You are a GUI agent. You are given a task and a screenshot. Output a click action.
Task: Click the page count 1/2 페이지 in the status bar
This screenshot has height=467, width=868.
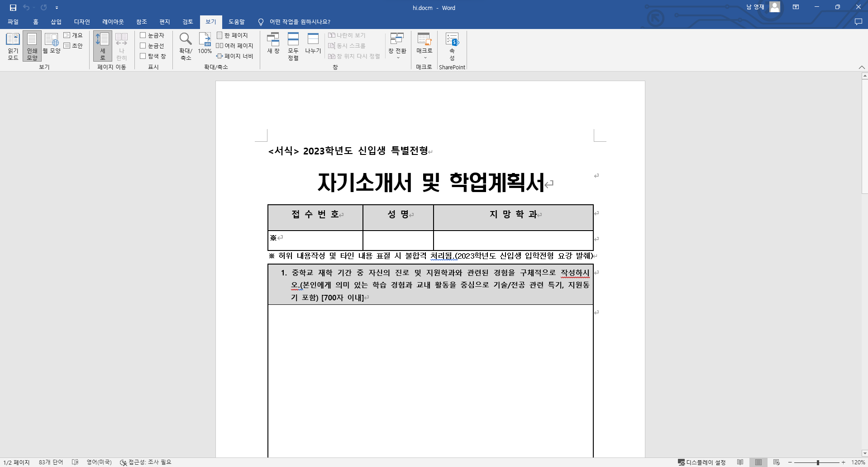[17, 462]
